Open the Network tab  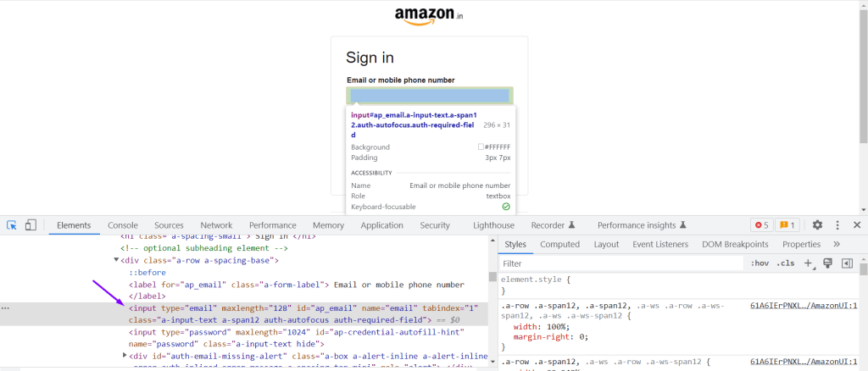(216, 225)
